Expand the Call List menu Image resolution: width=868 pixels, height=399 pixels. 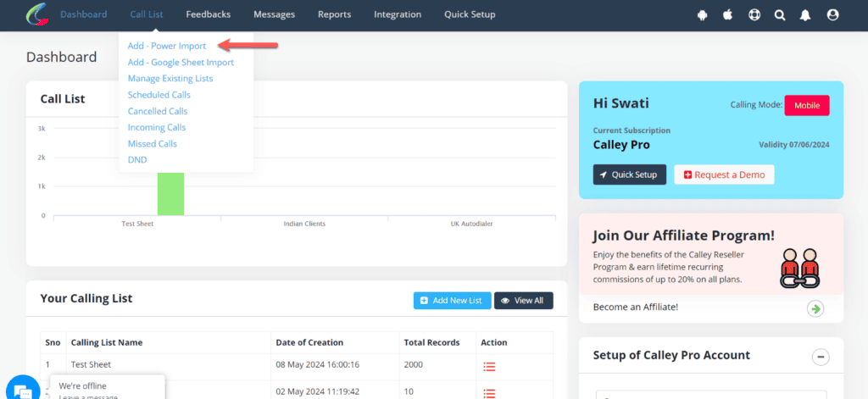147,14
